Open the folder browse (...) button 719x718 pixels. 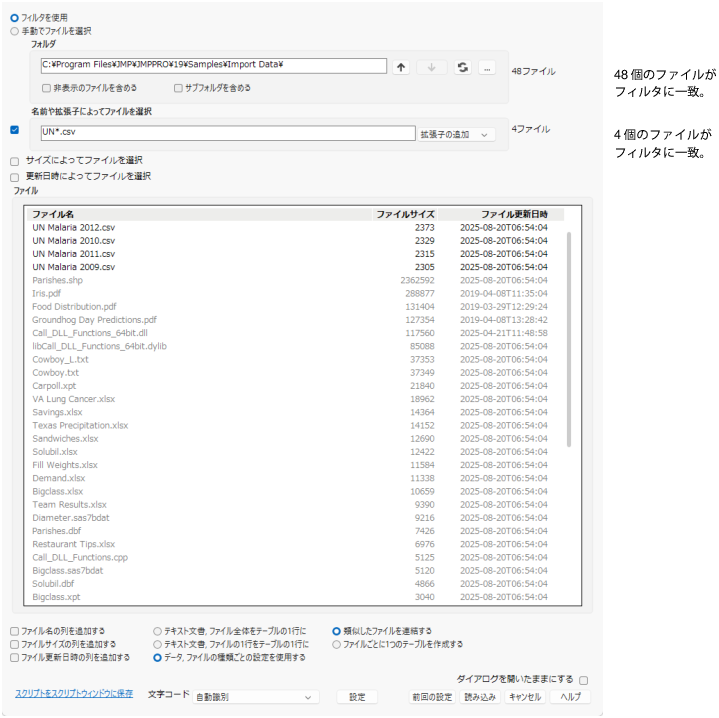coord(487,67)
